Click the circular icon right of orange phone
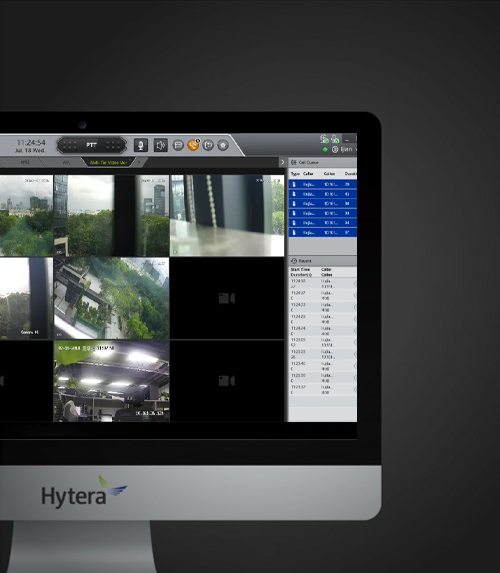 pos(208,145)
